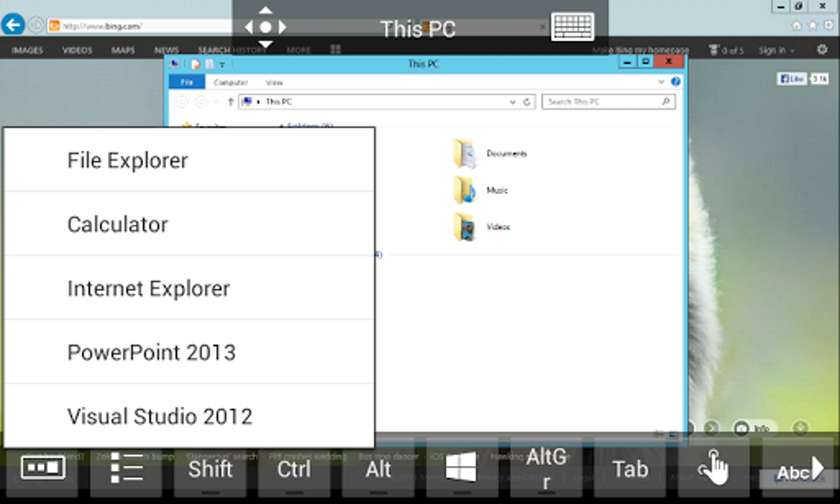The height and width of the screenshot is (504, 840).
Task: Open address bar history dropdown
Action: pyautogui.click(x=513, y=102)
